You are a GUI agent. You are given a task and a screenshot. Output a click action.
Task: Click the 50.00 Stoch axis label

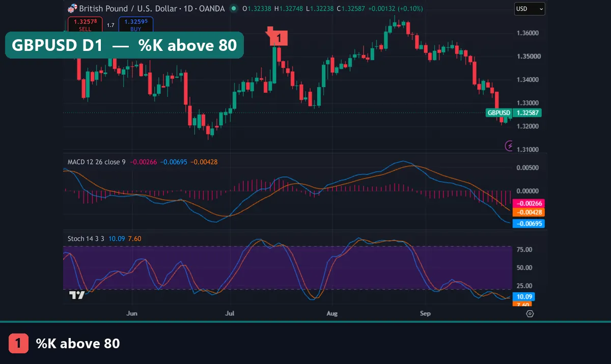pyautogui.click(x=524, y=268)
